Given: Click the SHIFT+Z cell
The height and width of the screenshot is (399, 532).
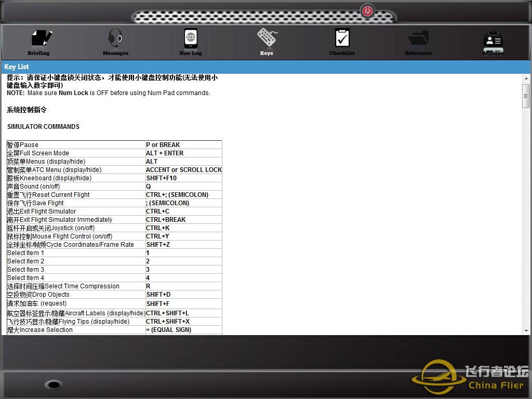Looking at the screenshot, I should click(x=184, y=245).
